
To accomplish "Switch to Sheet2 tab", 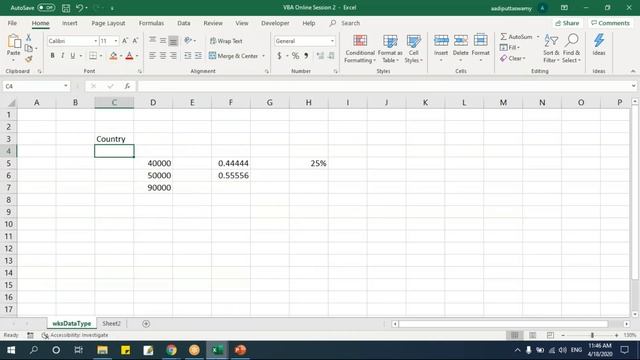I will tap(111, 324).
